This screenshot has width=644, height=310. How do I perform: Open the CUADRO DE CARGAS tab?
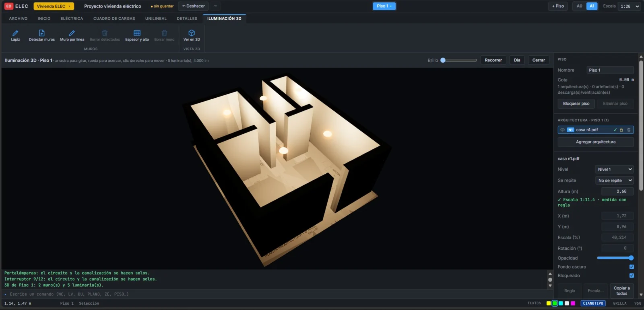[114, 18]
